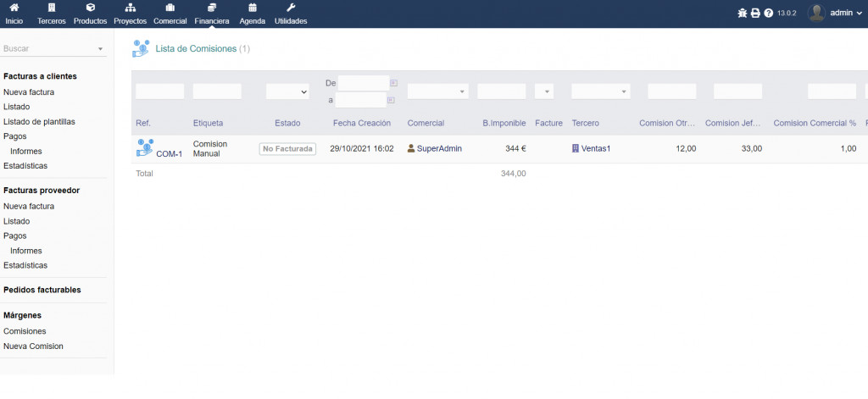Open the Facturas proveedor section
The height and width of the screenshot is (399, 868).
(42, 191)
